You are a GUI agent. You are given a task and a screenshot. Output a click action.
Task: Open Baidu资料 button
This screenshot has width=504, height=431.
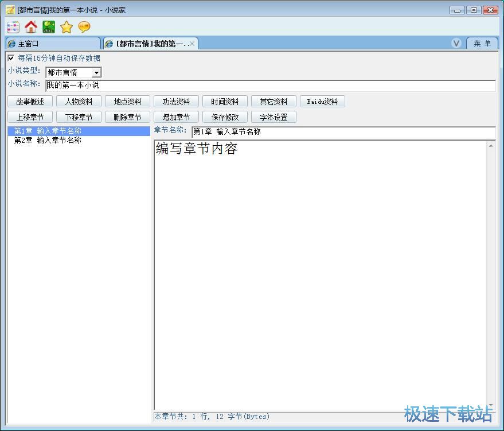322,102
